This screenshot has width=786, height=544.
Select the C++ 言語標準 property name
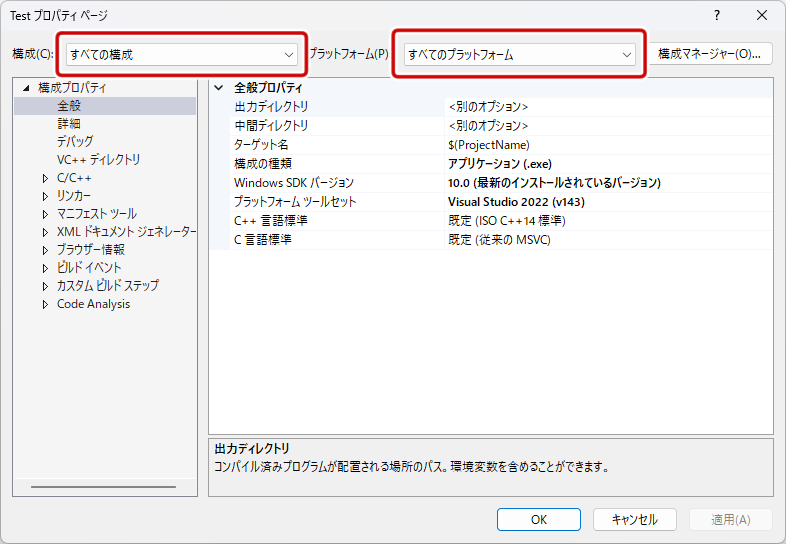click(x=271, y=221)
